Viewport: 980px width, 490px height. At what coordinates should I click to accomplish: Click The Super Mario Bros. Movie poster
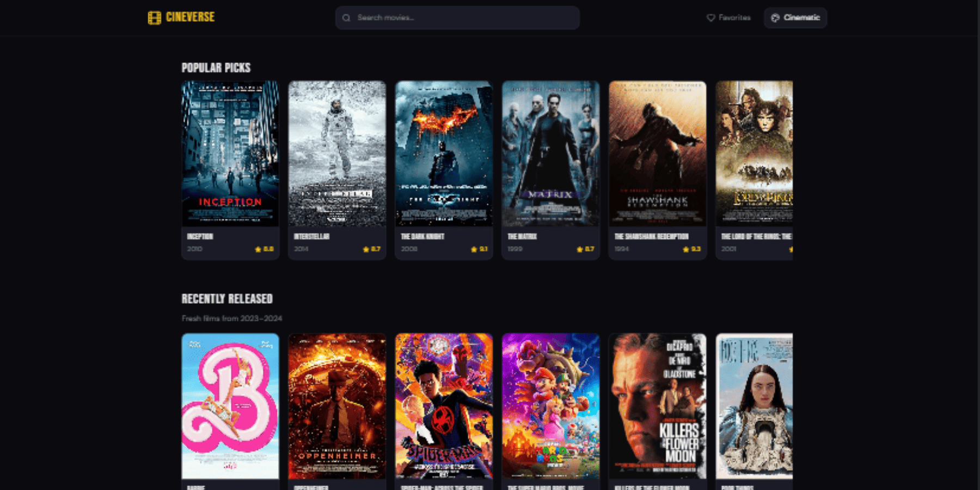point(550,406)
